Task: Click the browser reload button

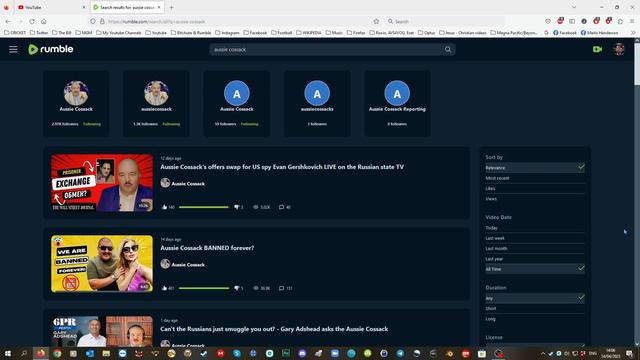Action: coord(32,21)
